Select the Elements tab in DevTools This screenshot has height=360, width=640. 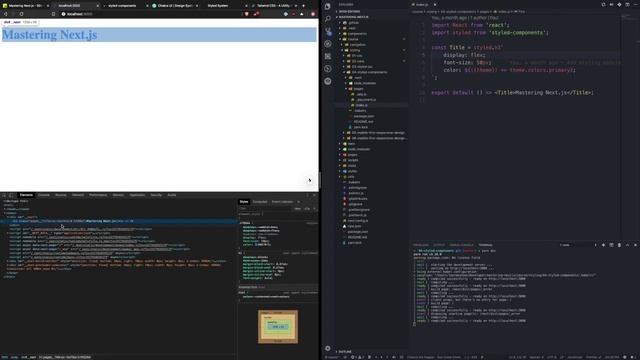click(x=26, y=195)
